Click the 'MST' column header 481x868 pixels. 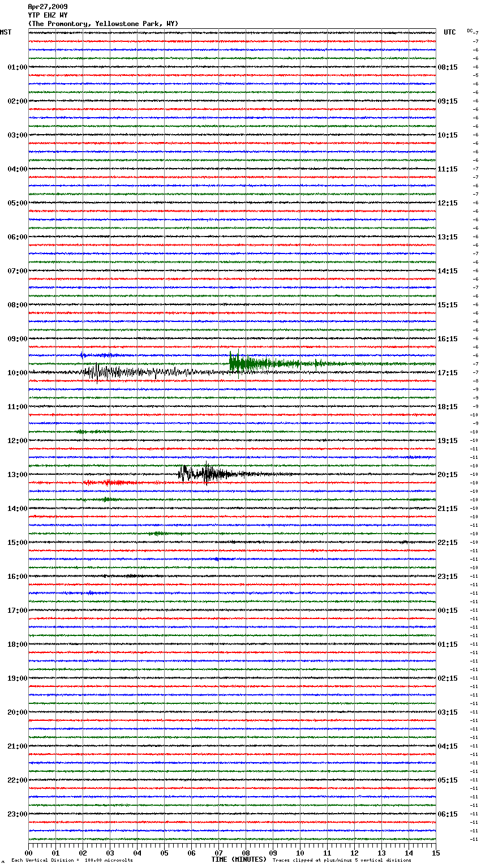click(6, 32)
